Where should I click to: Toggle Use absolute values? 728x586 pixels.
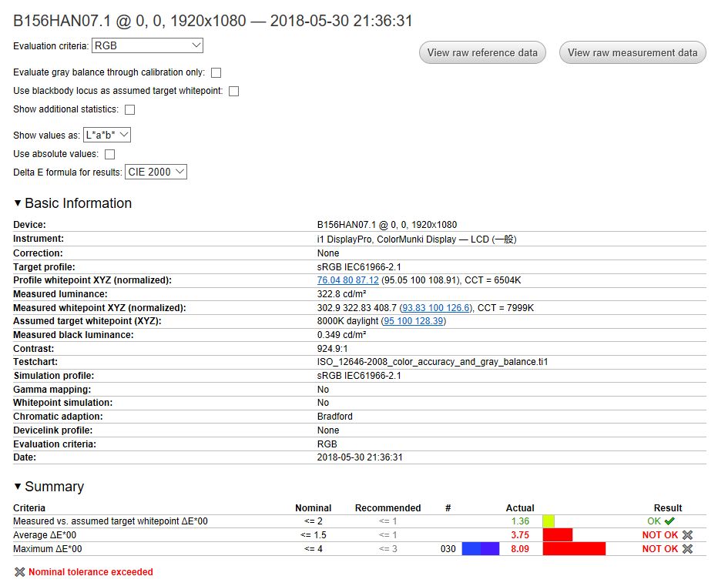[x=109, y=153]
